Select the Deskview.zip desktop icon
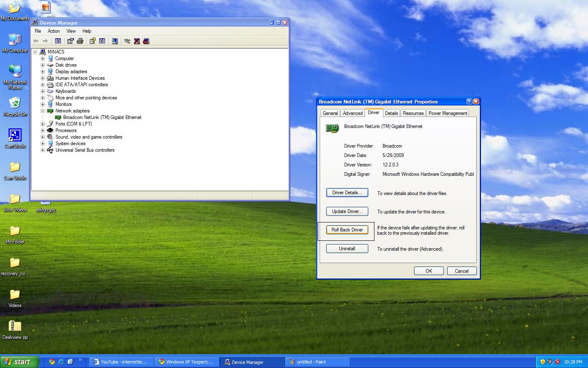 (15, 330)
